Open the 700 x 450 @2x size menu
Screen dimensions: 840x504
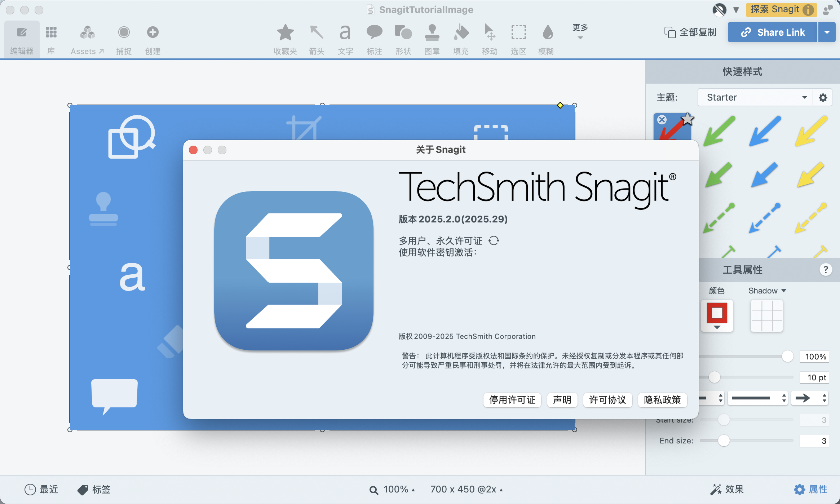point(466,489)
